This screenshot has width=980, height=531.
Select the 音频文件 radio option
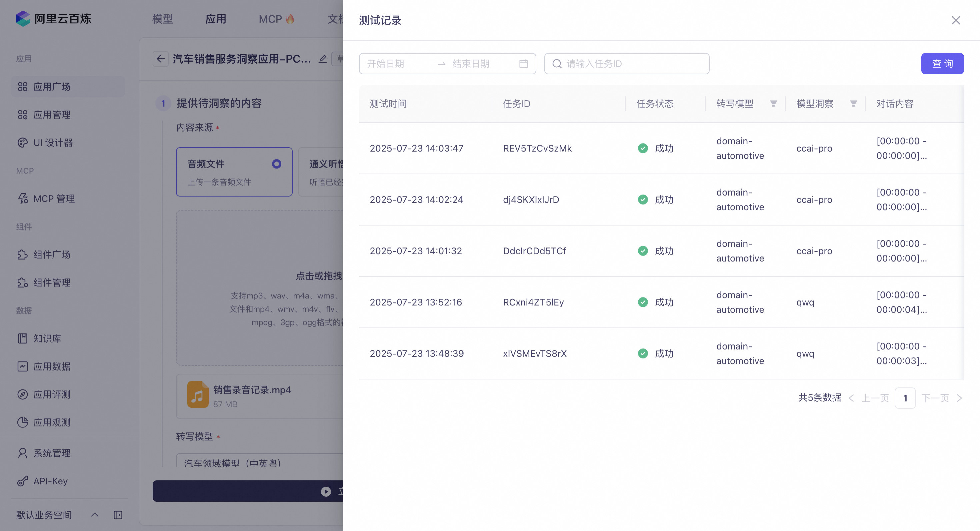pos(276,164)
